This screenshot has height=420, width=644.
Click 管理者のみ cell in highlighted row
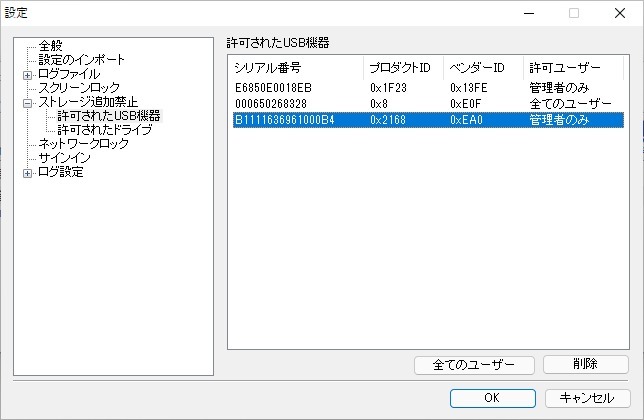559,120
